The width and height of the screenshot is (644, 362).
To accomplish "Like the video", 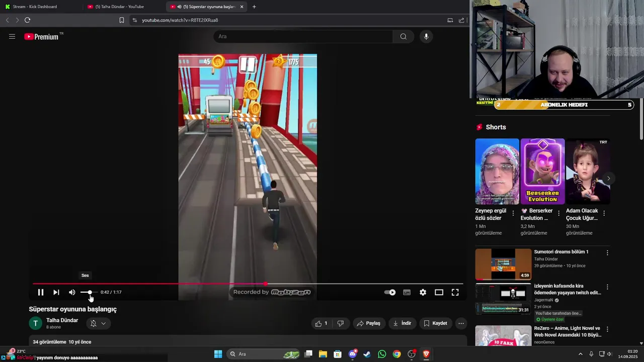I will click(321, 323).
